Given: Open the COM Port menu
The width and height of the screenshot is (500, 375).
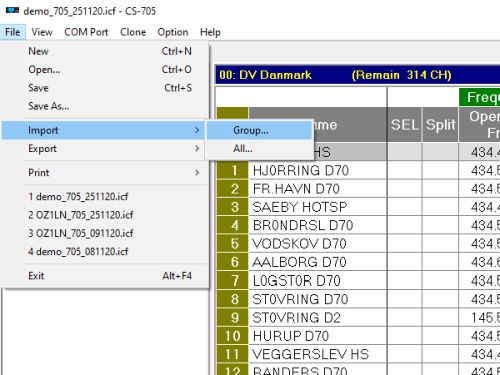Looking at the screenshot, I should click(x=86, y=32).
